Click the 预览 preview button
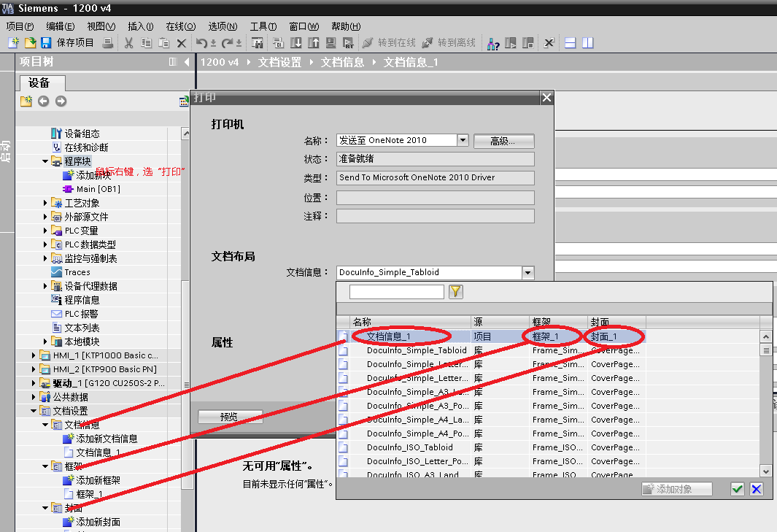777x532 pixels. (x=230, y=417)
